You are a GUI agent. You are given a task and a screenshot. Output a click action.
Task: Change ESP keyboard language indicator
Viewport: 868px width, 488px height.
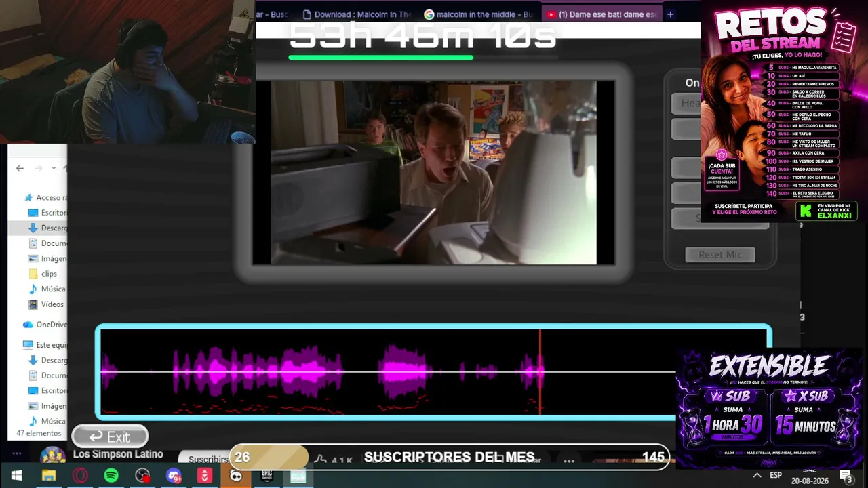click(x=776, y=476)
